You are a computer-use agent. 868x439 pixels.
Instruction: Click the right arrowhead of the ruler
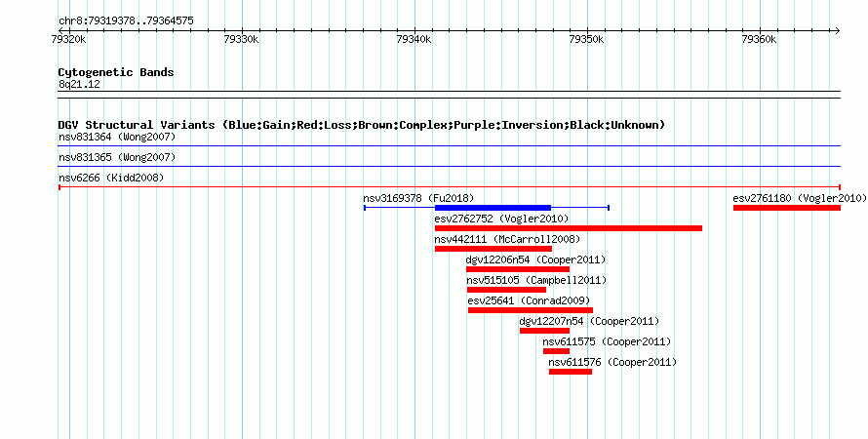[838, 31]
